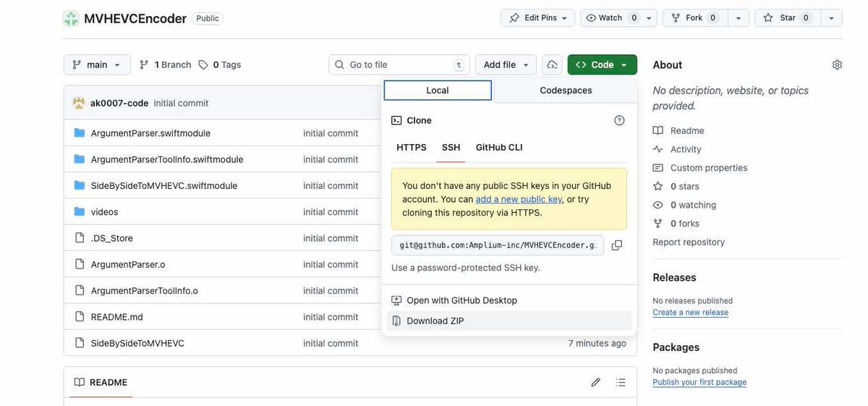This screenshot has width=868, height=406.
Task: Expand the Fork options arrow
Action: pos(738,18)
